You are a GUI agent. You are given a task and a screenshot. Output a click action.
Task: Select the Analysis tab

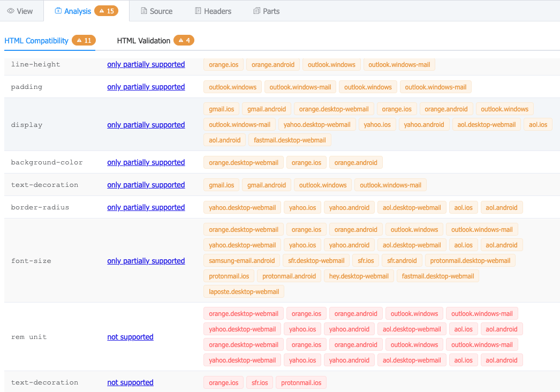86,11
